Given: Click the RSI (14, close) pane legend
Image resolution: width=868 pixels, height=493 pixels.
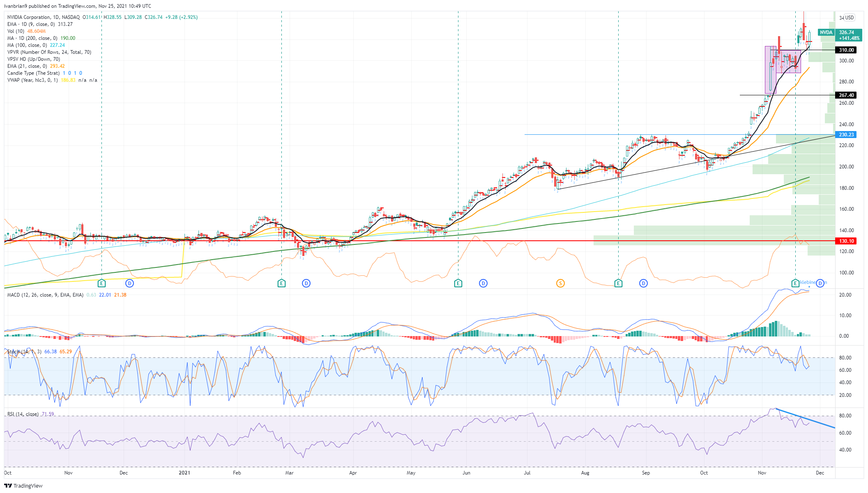Looking at the screenshot, I should click(x=30, y=414).
